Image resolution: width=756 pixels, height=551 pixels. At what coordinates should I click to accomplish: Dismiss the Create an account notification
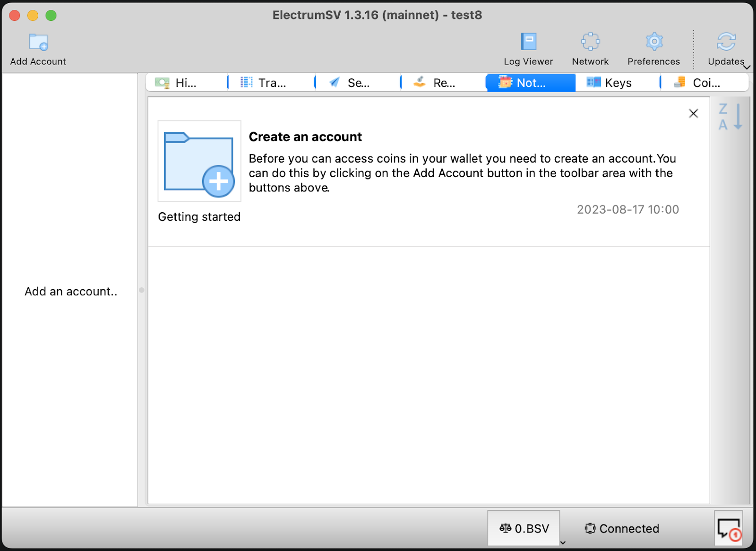pyautogui.click(x=694, y=113)
